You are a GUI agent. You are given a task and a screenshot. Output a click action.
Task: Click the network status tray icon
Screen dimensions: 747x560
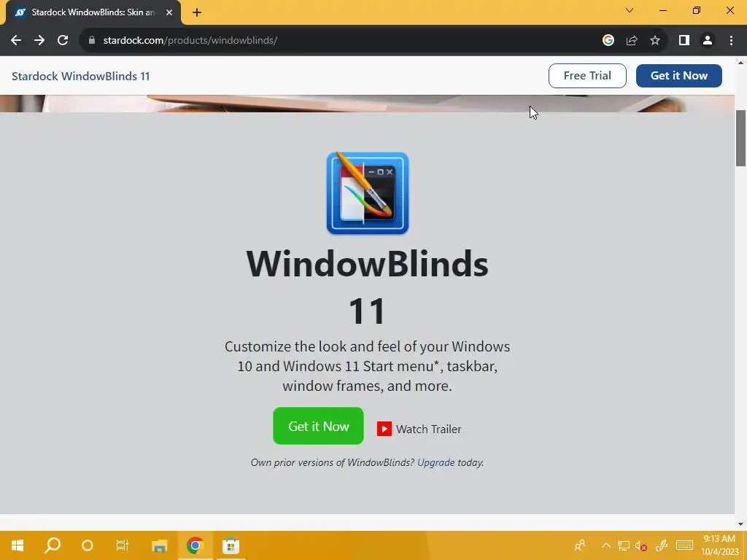click(623, 545)
